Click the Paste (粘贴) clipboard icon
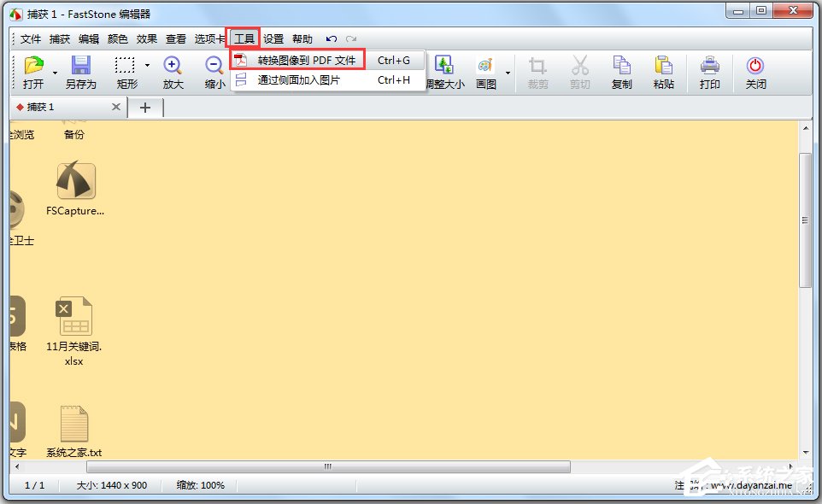 [664, 66]
